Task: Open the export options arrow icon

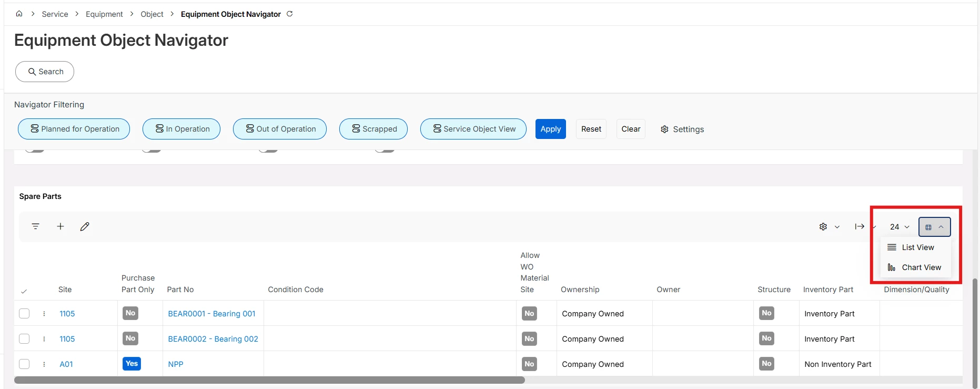Action: (860, 227)
